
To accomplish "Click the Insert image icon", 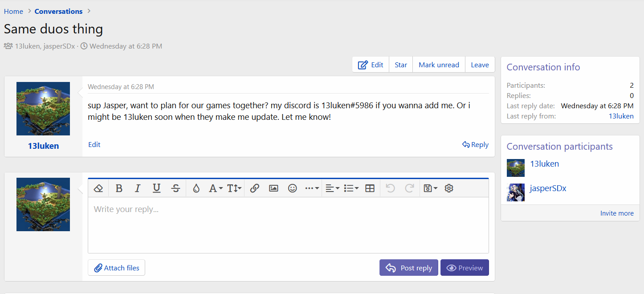I will tap(273, 188).
